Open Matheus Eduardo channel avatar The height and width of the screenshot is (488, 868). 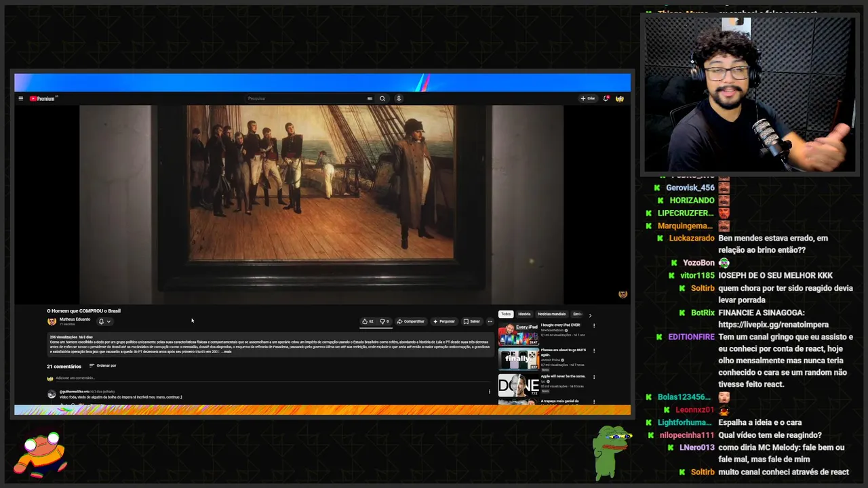(x=52, y=321)
